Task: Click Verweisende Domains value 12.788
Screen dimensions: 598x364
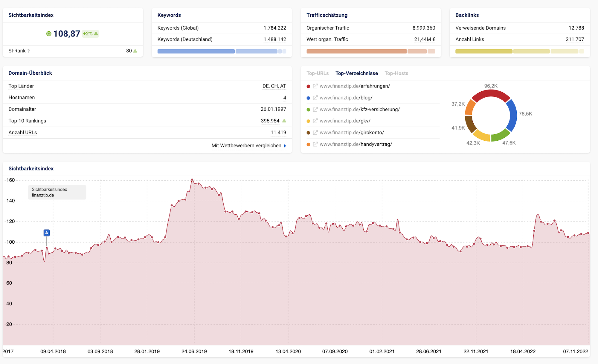Action: pyautogui.click(x=576, y=28)
